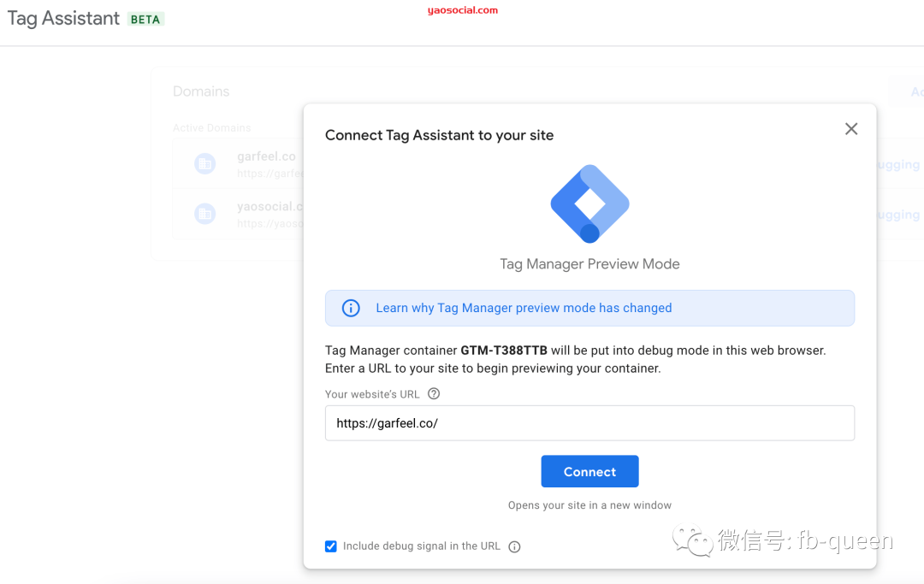Click 'Tag Manager Preview Mode' caption

click(x=589, y=263)
